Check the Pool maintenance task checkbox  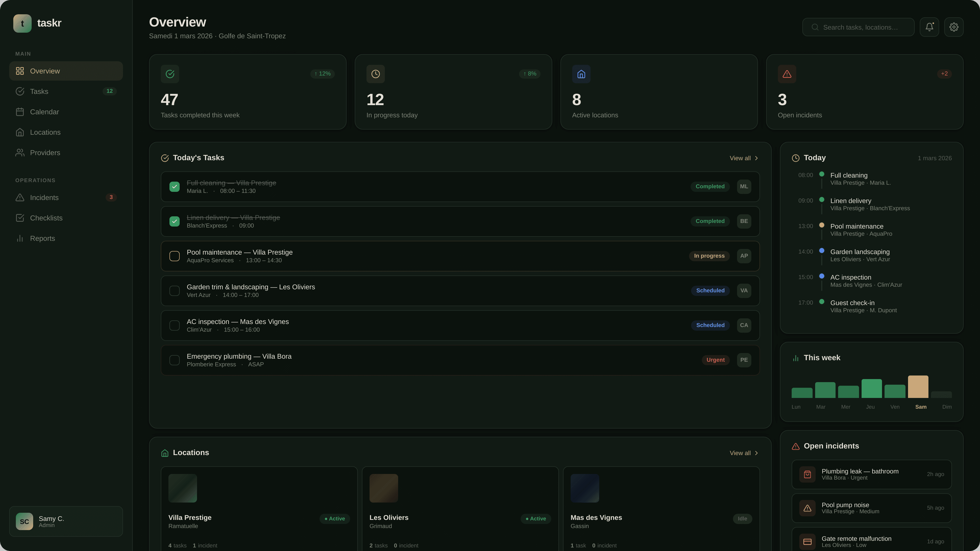coord(174,256)
